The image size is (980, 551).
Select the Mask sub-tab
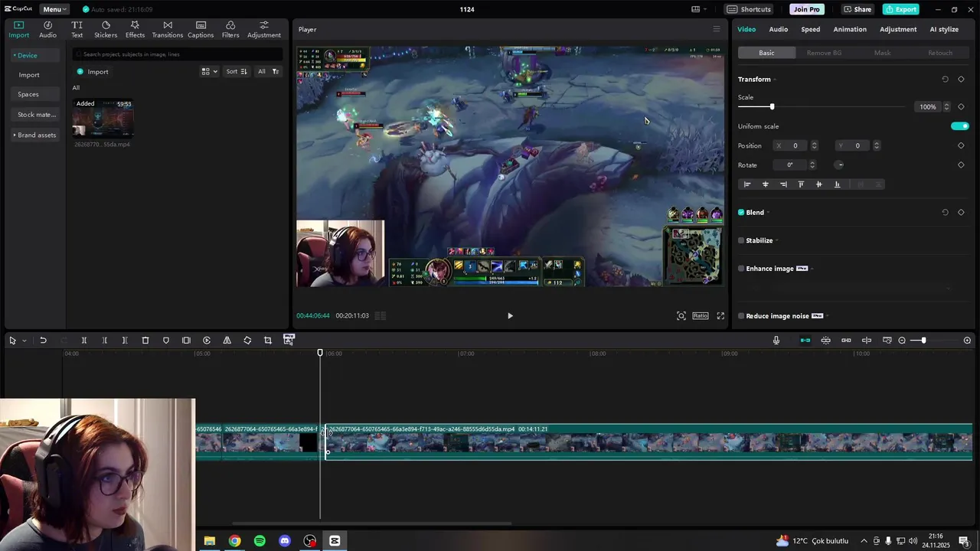[883, 53]
